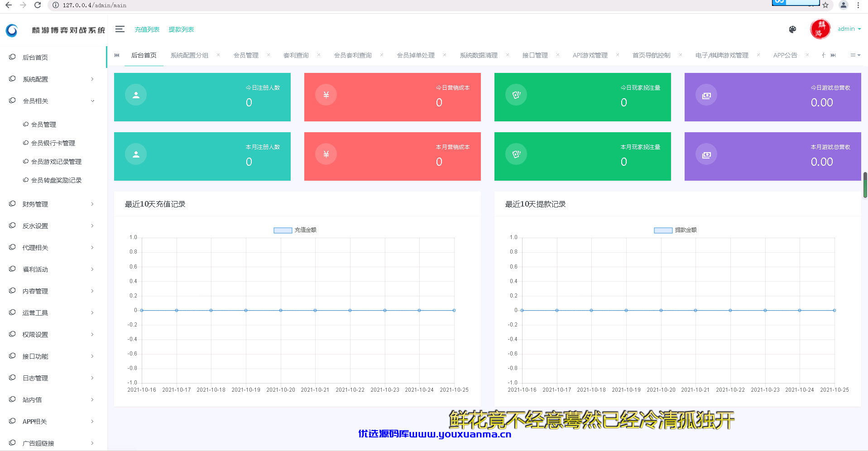Click the 今日玩家投注量 cards icon
This screenshot has height=451, width=868.
pyautogui.click(x=516, y=95)
